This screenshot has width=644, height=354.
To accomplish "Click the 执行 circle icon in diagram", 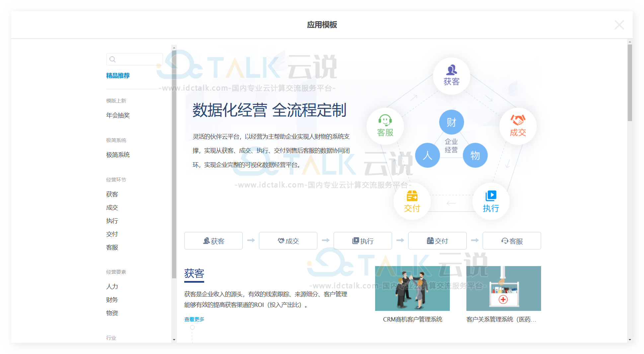I will (x=491, y=201).
